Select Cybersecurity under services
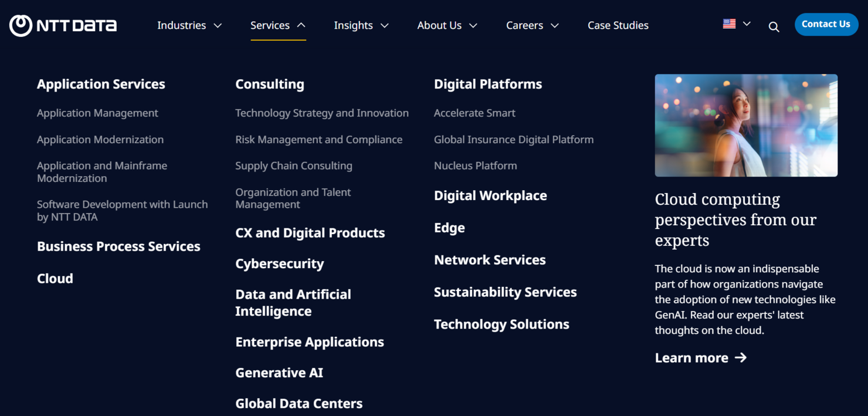The height and width of the screenshot is (416, 868). (280, 263)
